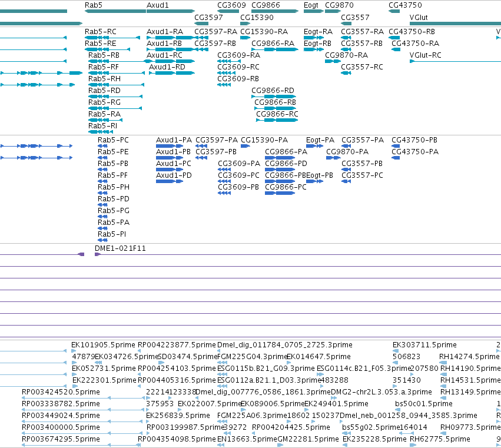Select the EK222301.5prime EST label
Viewport: 501px width, 448px height.
point(104,380)
